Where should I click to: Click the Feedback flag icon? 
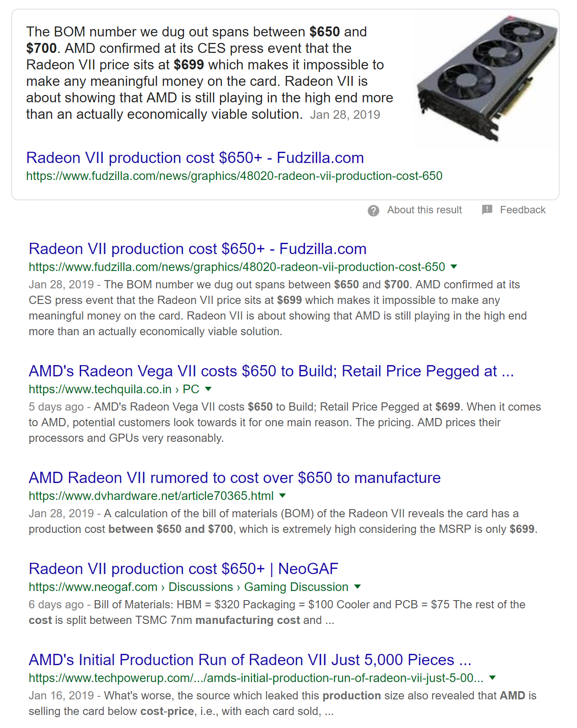tap(487, 210)
